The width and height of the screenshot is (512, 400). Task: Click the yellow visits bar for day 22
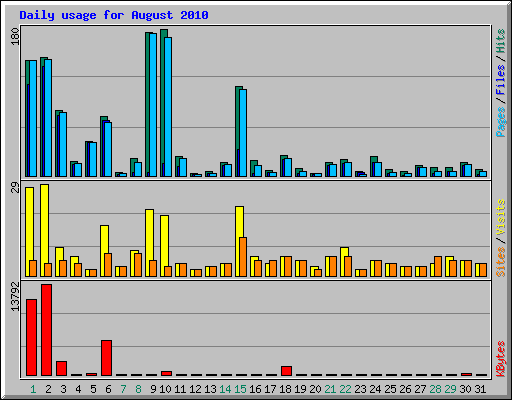pyautogui.click(x=344, y=262)
